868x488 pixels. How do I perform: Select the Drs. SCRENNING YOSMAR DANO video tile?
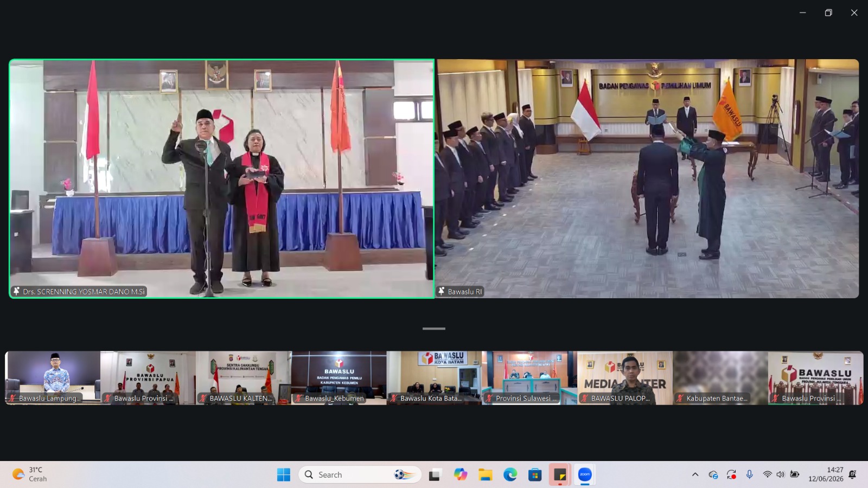click(222, 178)
